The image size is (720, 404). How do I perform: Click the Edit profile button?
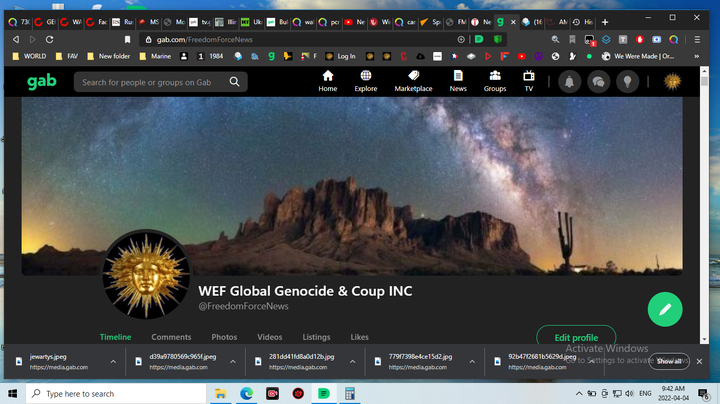coord(576,337)
